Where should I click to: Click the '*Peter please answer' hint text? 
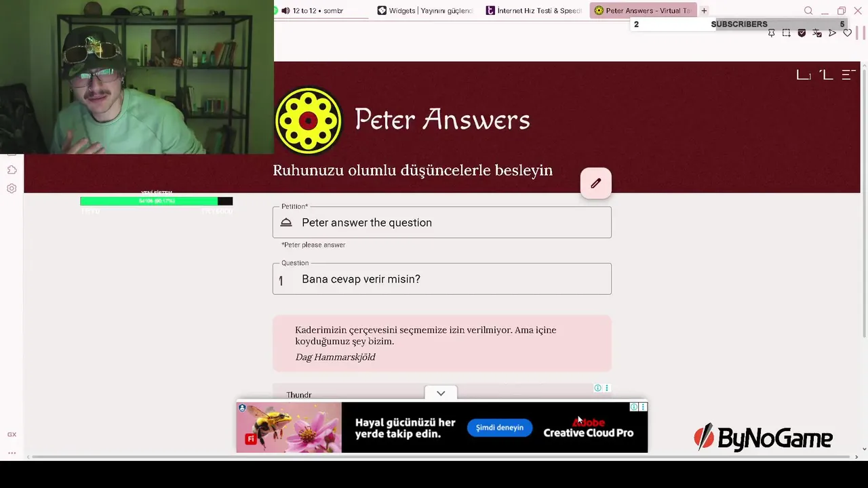pos(313,245)
